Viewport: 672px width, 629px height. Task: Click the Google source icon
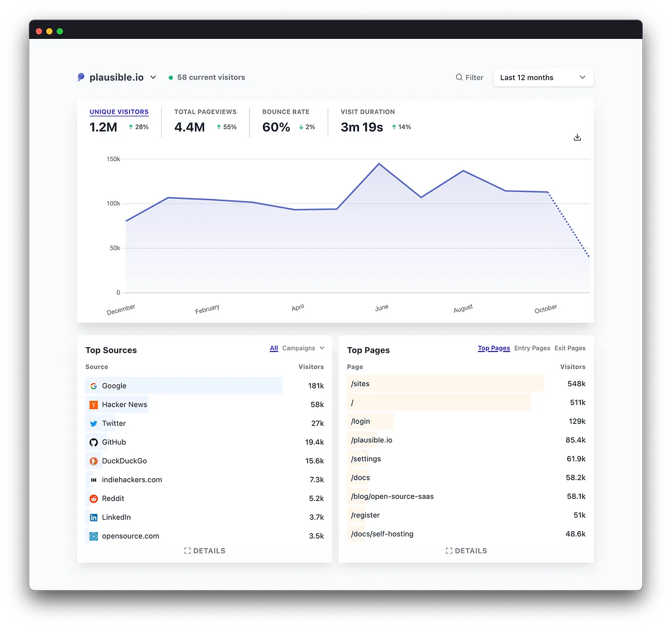(93, 386)
